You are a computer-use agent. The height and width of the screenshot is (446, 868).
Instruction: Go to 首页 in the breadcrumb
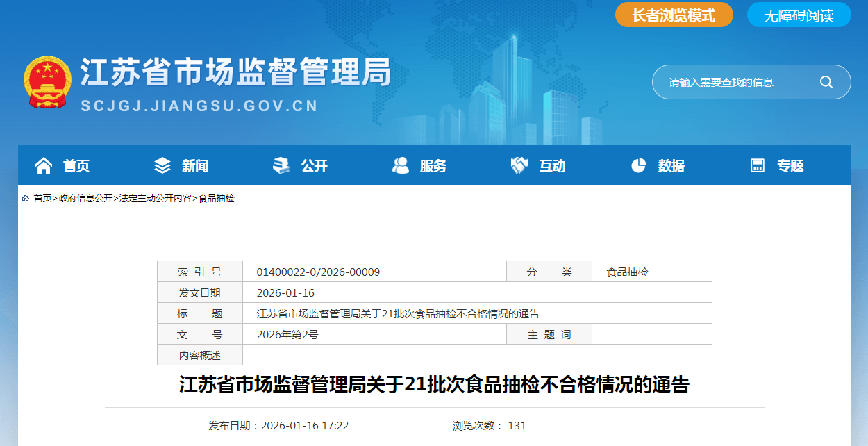click(x=42, y=198)
